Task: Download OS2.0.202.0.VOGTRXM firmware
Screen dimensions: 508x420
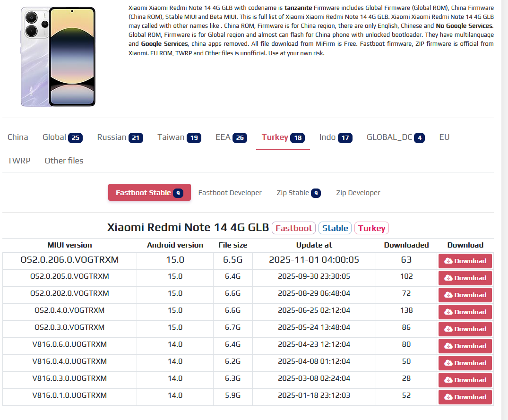Action: tap(465, 295)
